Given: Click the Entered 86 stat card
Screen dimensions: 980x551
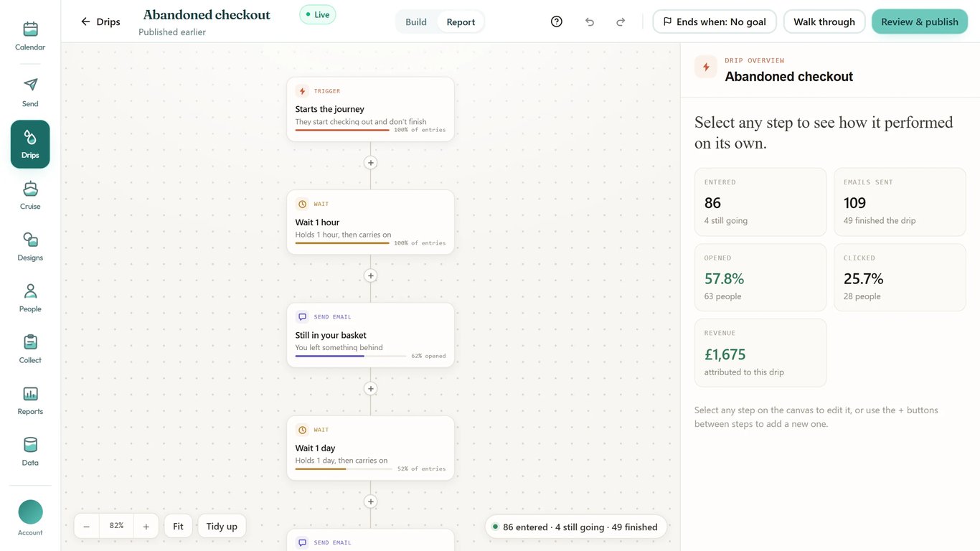Looking at the screenshot, I should coord(760,202).
